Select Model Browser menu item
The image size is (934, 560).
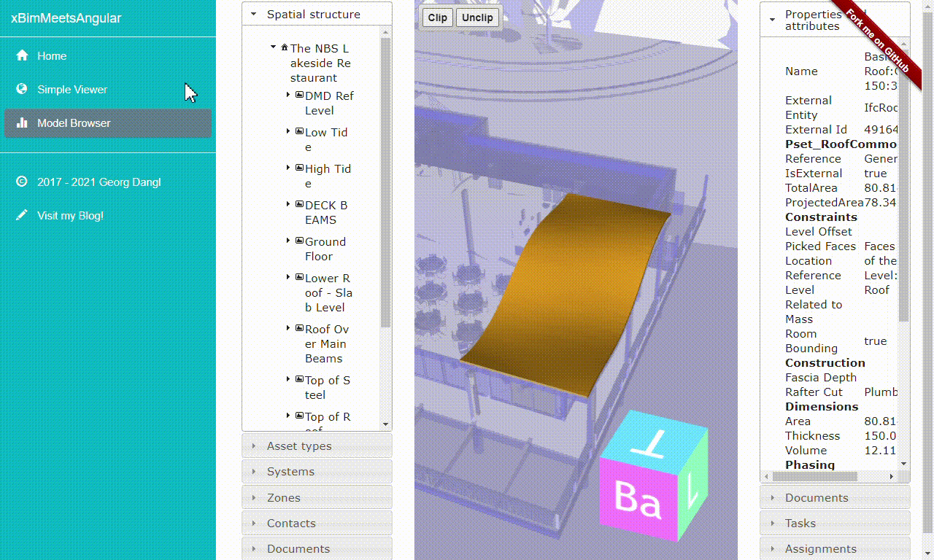pyautogui.click(x=108, y=123)
